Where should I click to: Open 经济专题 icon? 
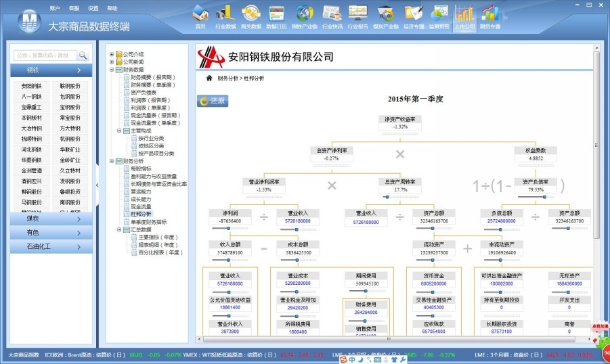point(414,17)
